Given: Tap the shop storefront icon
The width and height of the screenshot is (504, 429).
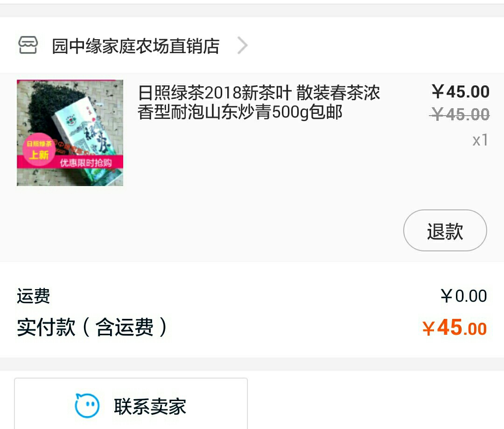Looking at the screenshot, I should [28, 45].
